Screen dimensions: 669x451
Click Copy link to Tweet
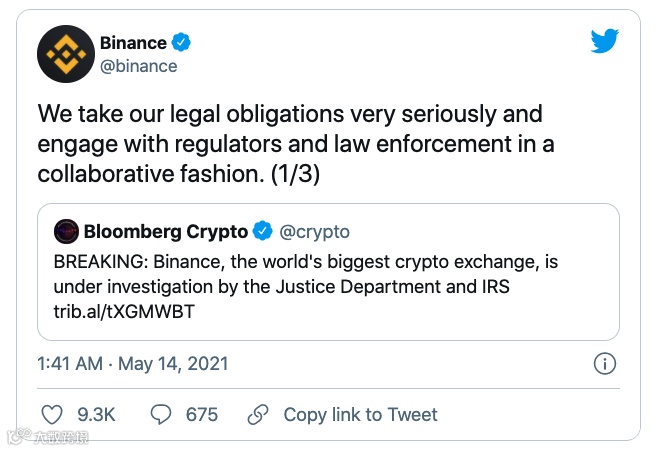click(x=360, y=414)
